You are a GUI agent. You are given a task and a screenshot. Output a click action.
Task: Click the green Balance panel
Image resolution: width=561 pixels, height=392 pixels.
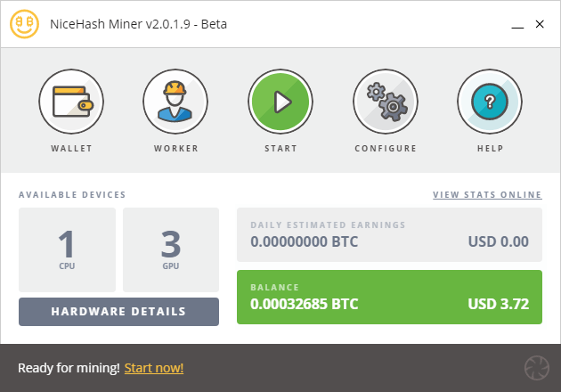coord(389,298)
